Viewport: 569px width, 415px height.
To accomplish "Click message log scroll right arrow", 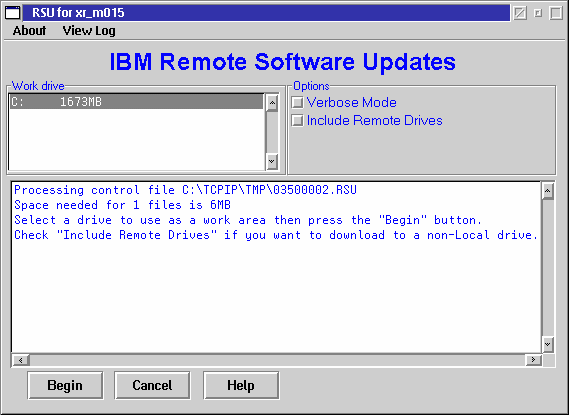I will pyautogui.click(x=533, y=360).
